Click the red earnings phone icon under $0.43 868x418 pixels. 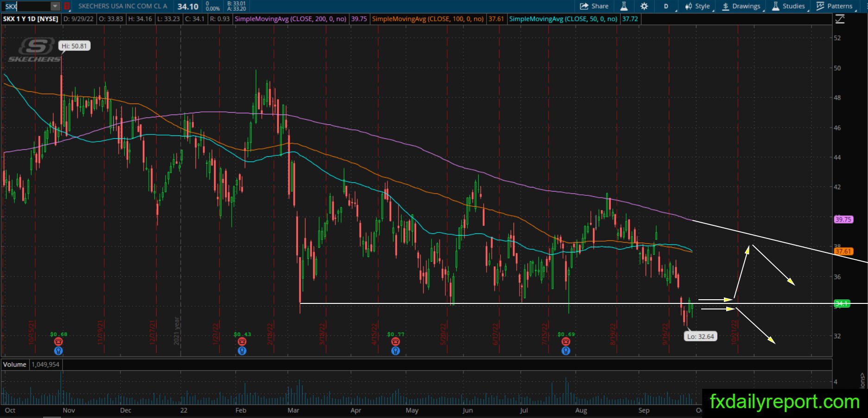pyautogui.click(x=242, y=341)
